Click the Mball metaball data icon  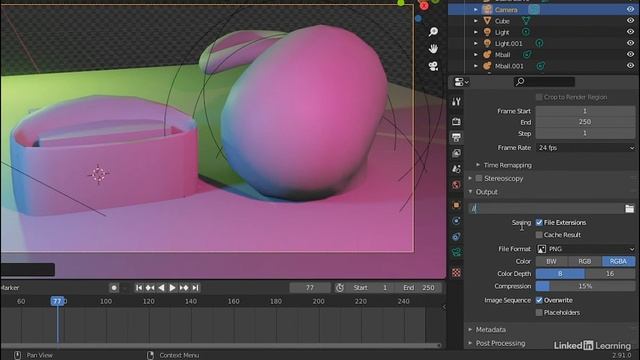pyautogui.click(x=527, y=54)
